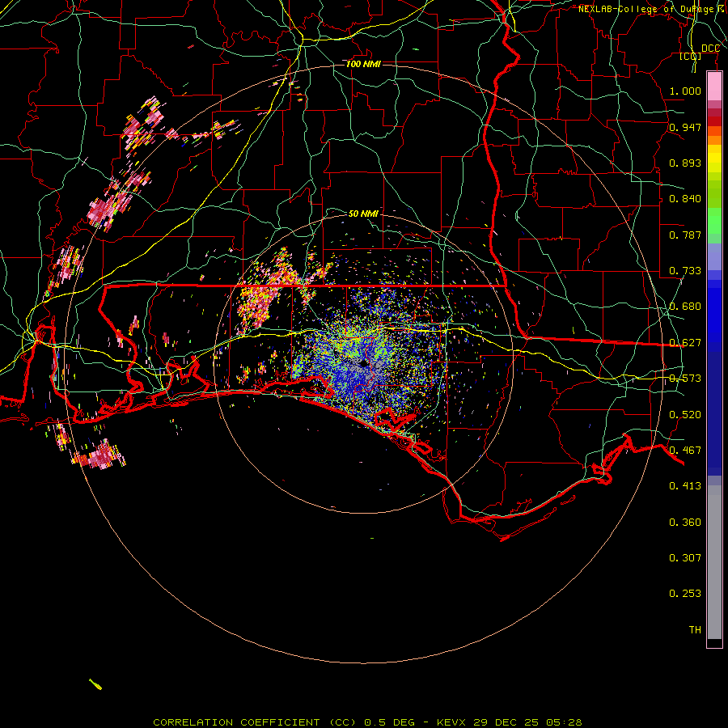Click the 100 NMI range ring label

pyautogui.click(x=363, y=64)
